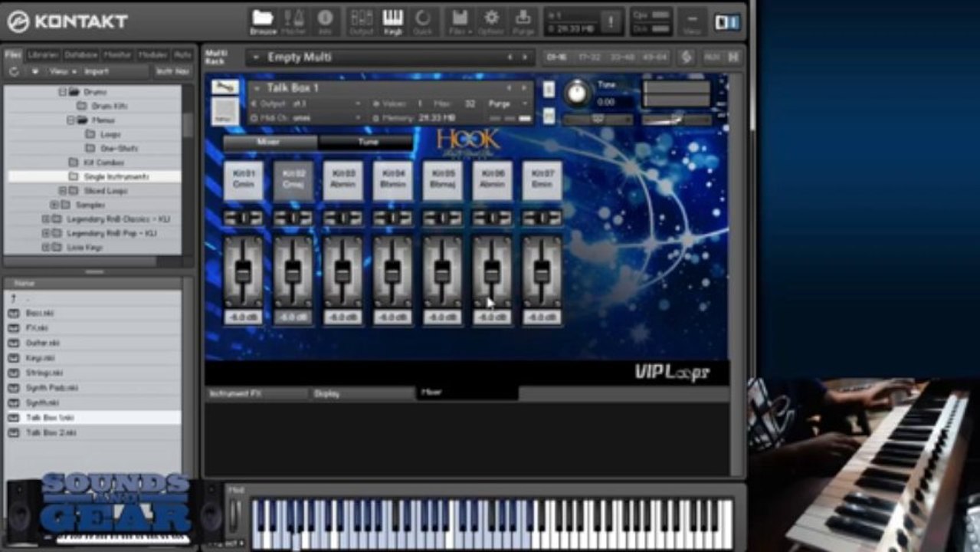Switch to the Modules browser tab
The height and width of the screenshot is (552, 980).
152,55
